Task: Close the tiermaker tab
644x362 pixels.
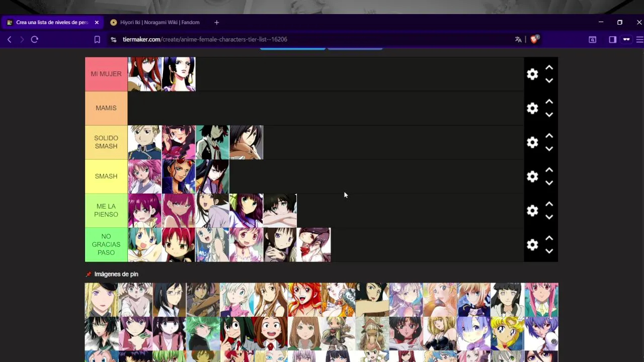Action: coord(97,22)
